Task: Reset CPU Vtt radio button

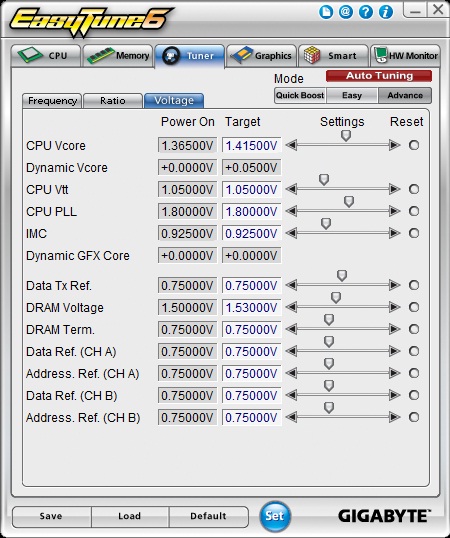Action: click(414, 189)
